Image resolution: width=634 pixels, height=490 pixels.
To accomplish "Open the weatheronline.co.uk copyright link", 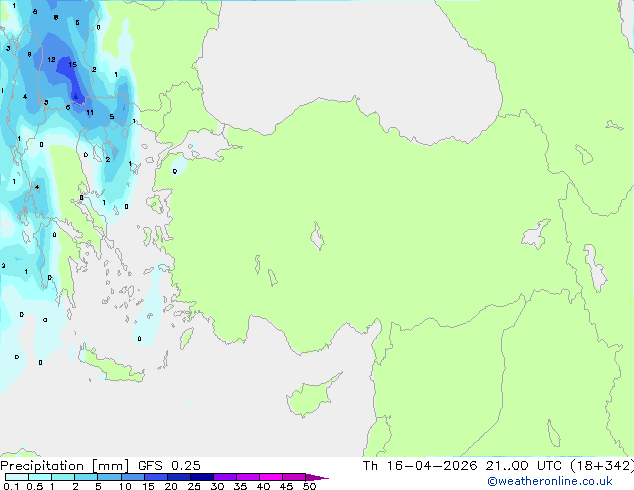I will [550, 481].
